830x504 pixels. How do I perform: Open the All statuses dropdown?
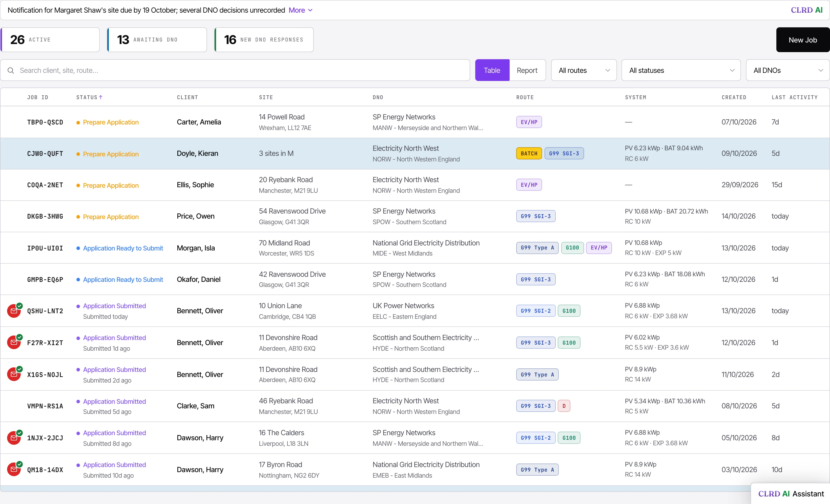pyautogui.click(x=681, y=70)
